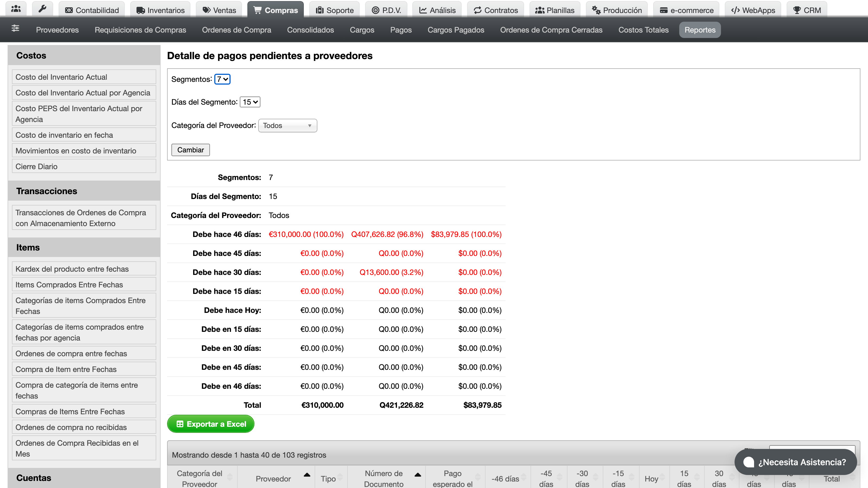
Task: Open the Días del Segmento dropdown
Action: [x=250, y=102]
